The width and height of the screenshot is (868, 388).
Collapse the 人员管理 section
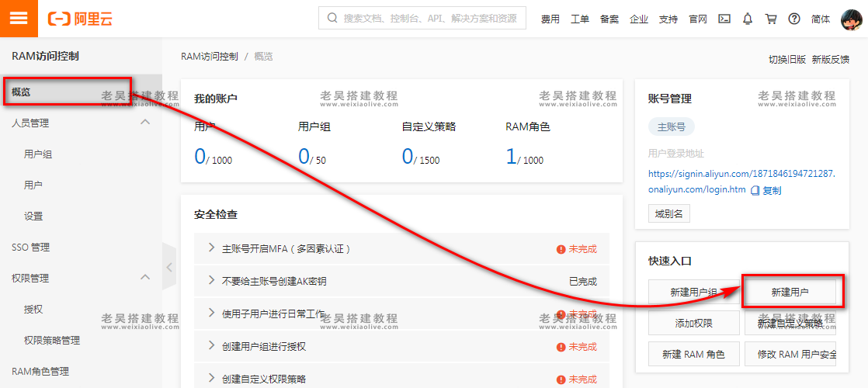coord(145,122)
